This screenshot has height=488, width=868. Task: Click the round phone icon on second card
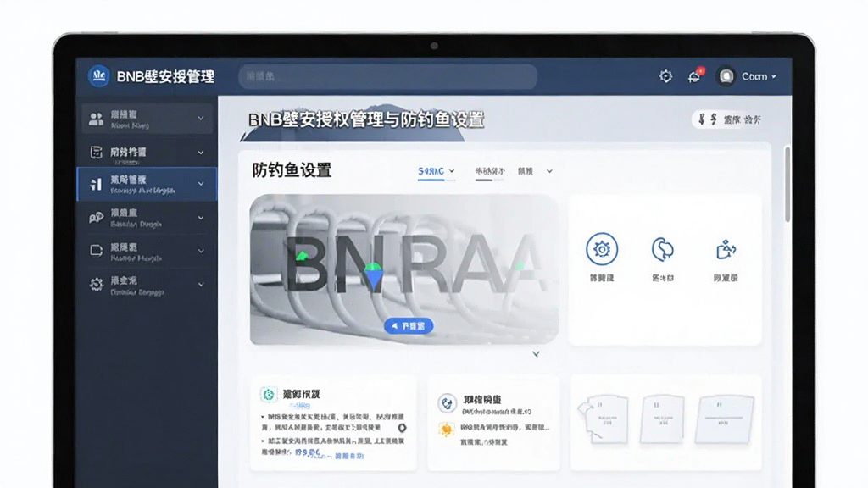point(447,402)
